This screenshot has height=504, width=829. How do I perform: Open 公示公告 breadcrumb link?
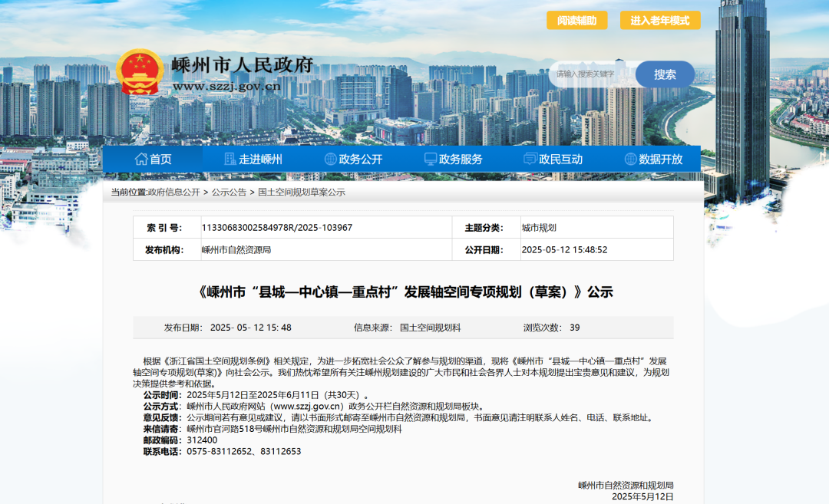[x=229, y=192]
